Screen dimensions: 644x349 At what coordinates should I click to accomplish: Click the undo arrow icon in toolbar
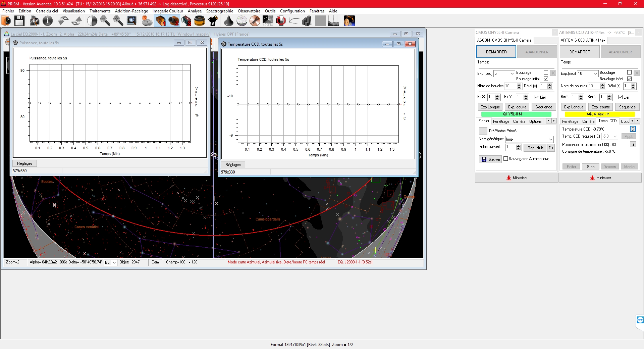point(63,21)
